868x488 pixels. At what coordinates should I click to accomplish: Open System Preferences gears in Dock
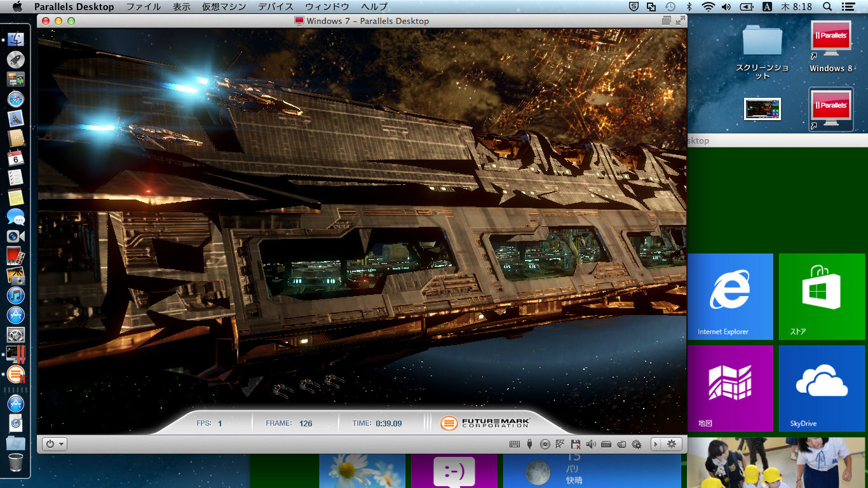pos(15,334)
